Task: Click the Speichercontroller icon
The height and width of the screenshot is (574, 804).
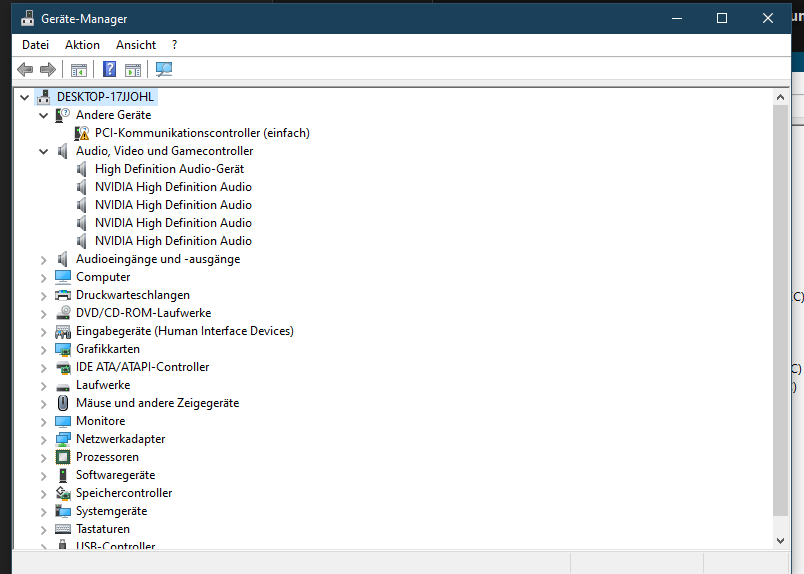Action: (63, 493)
